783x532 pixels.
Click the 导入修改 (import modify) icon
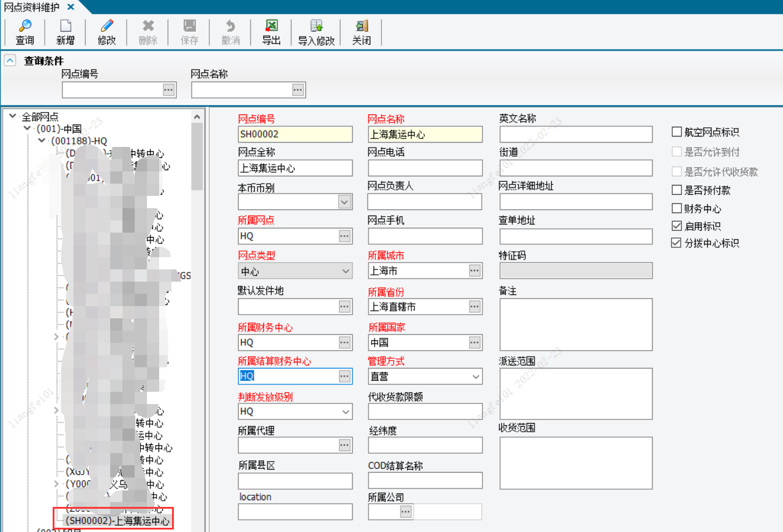coord(317,26)
